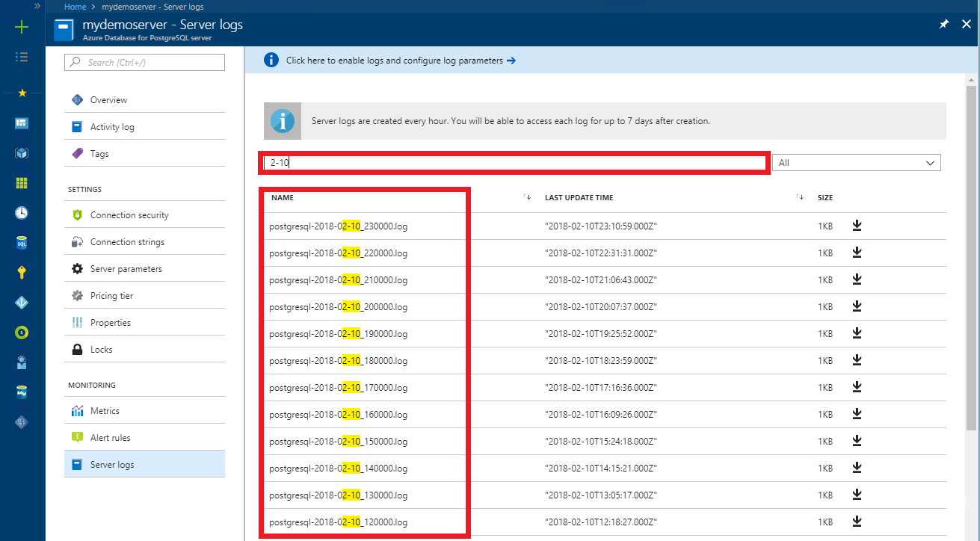
Task: Open Server parameters settings
Action: pos(144,269)
